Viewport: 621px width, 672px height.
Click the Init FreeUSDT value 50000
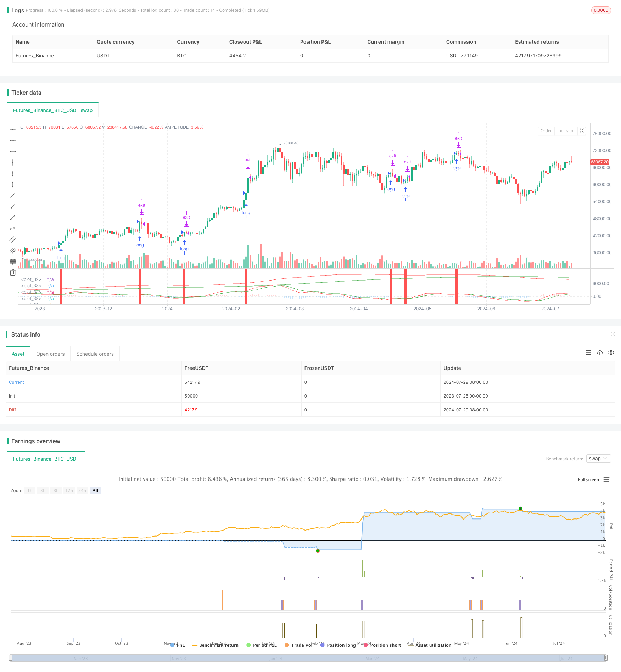click(x=191, y=396)
